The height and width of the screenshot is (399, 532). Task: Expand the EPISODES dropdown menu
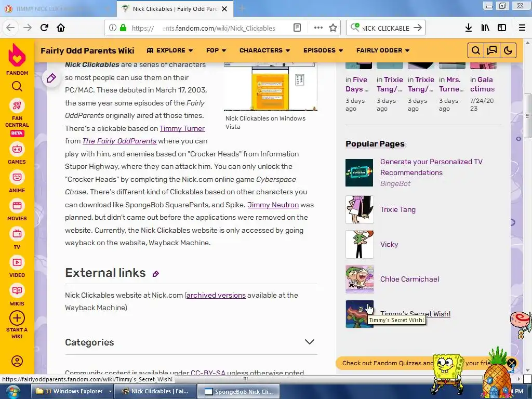click(x=323, y=50)
